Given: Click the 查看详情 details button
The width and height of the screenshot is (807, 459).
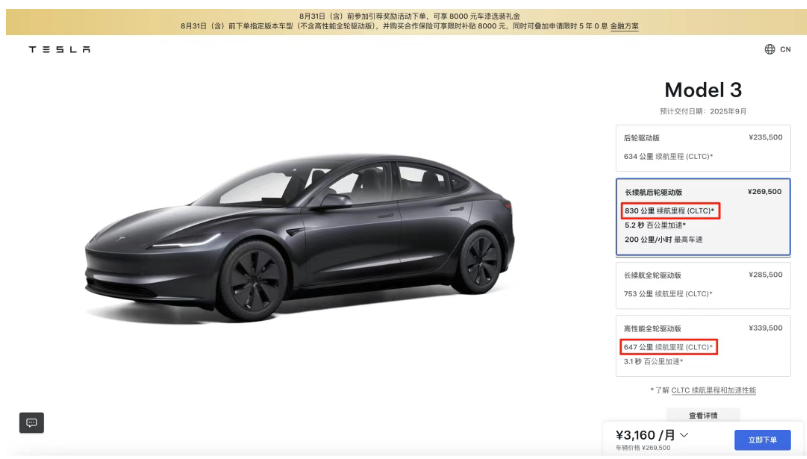Looking at the screenshot, I should 703,415.
